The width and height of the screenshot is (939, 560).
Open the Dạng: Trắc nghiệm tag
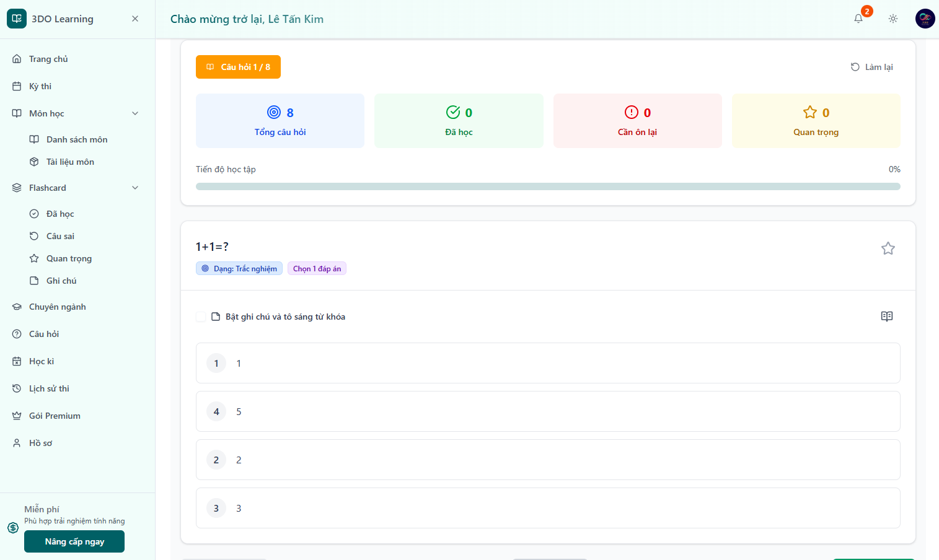point(239,268)
